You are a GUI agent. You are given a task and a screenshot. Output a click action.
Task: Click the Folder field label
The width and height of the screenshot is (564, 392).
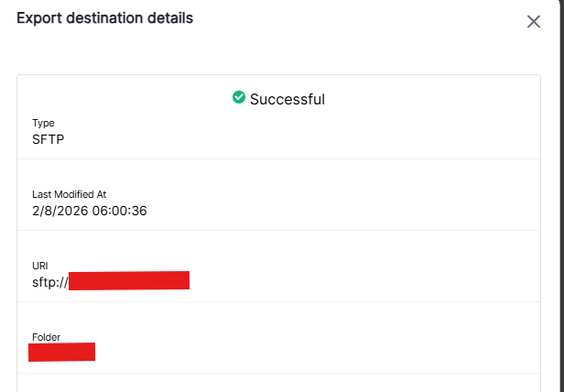point(46,337)
